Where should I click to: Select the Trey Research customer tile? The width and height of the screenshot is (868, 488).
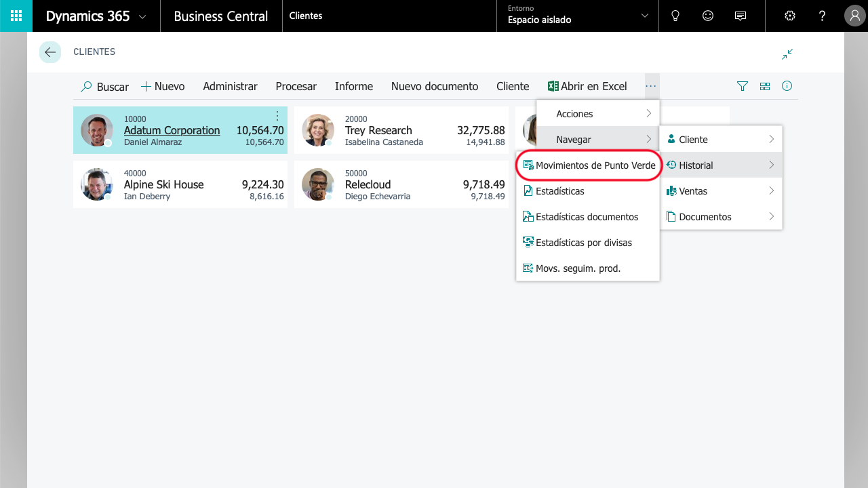point(401,130)
